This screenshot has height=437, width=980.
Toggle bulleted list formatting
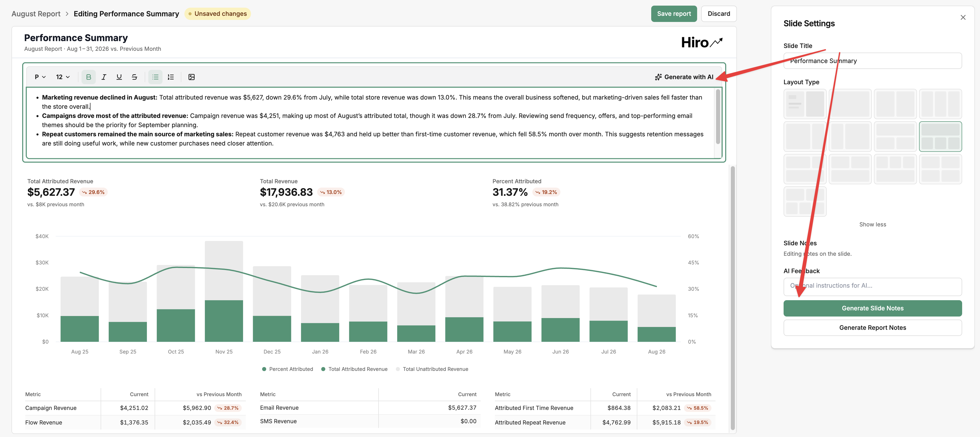155,77
